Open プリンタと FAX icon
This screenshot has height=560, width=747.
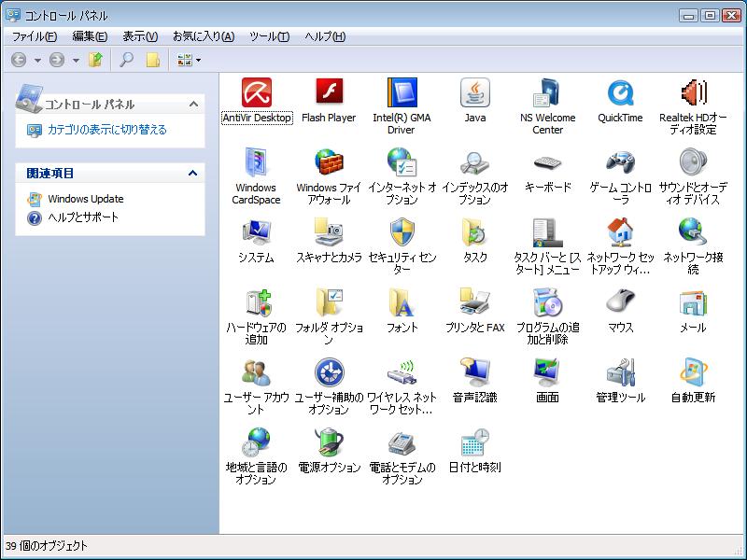pyautogui.click(x=475, y=302)
